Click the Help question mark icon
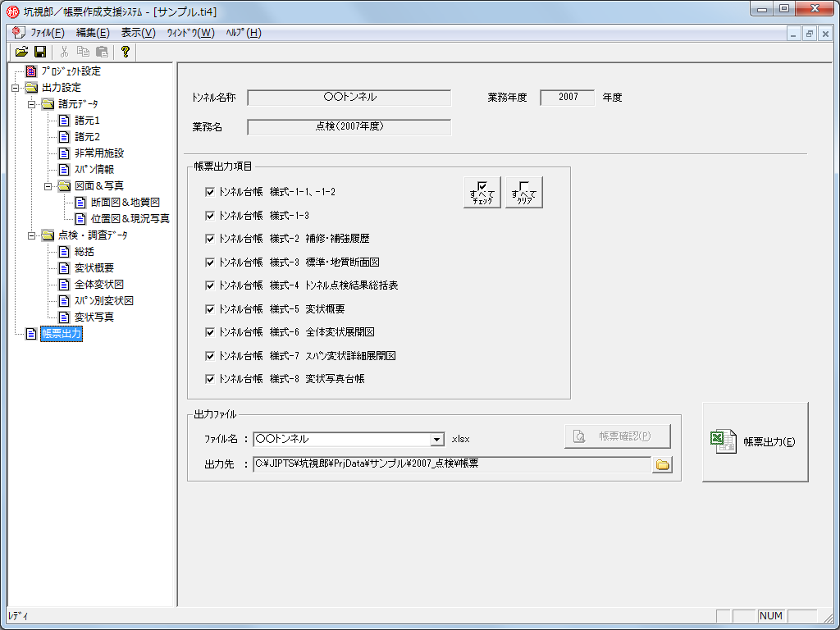The width and height of the screenshot is (840, 630). coord(125,52)
